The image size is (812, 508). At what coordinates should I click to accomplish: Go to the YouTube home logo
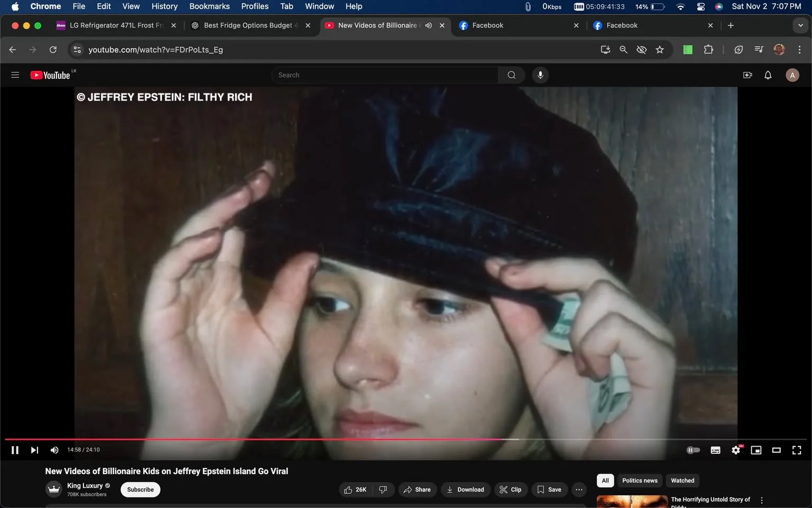coord(50,75)
